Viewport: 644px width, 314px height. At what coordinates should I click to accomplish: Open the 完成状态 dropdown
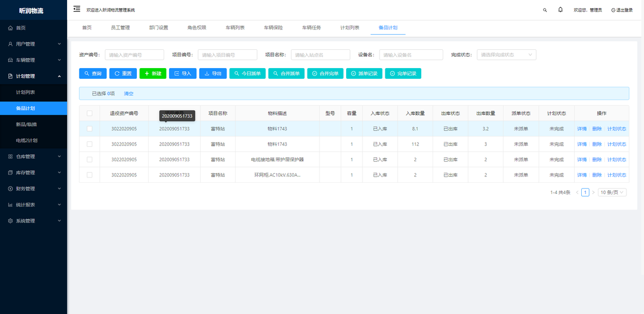(x=506, y=55)
